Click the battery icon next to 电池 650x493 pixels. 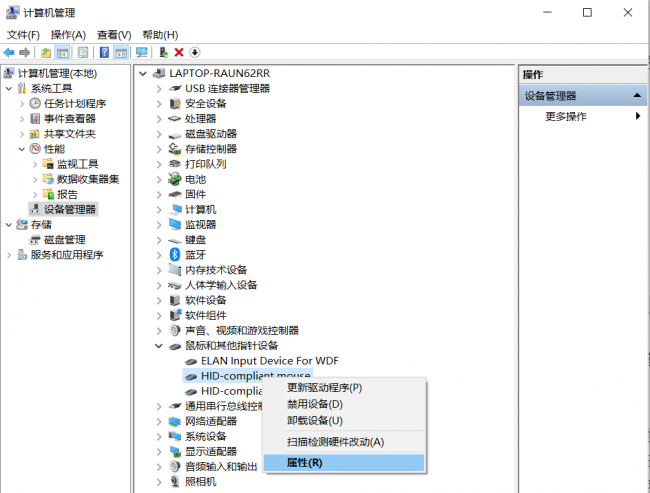[175, 179]
